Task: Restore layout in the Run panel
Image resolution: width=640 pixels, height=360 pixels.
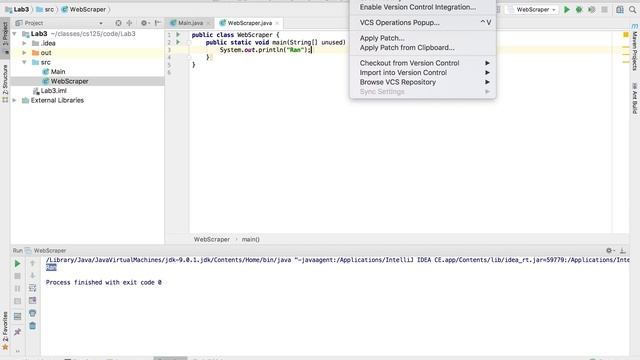Action: click(17, 316)
